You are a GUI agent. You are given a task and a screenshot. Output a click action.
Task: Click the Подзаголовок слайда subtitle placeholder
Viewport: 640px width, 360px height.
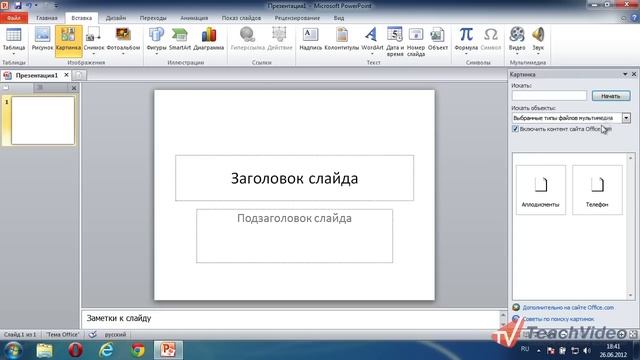(x=294, y=236)
